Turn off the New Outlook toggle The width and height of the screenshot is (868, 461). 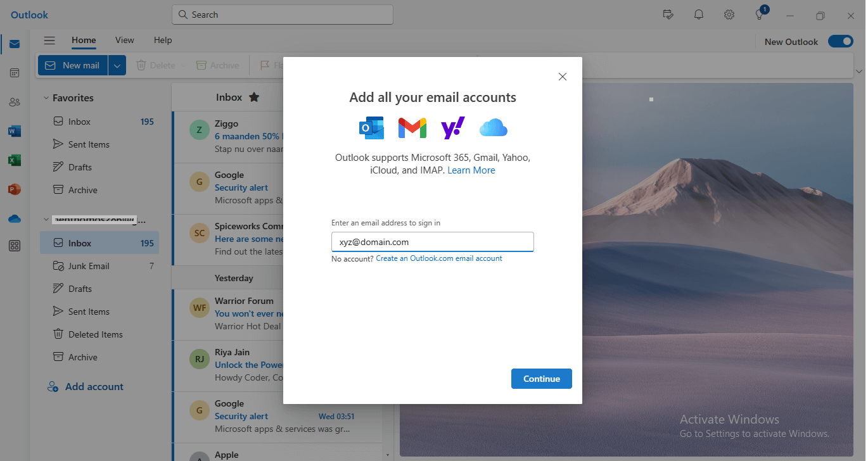(841, 42)
